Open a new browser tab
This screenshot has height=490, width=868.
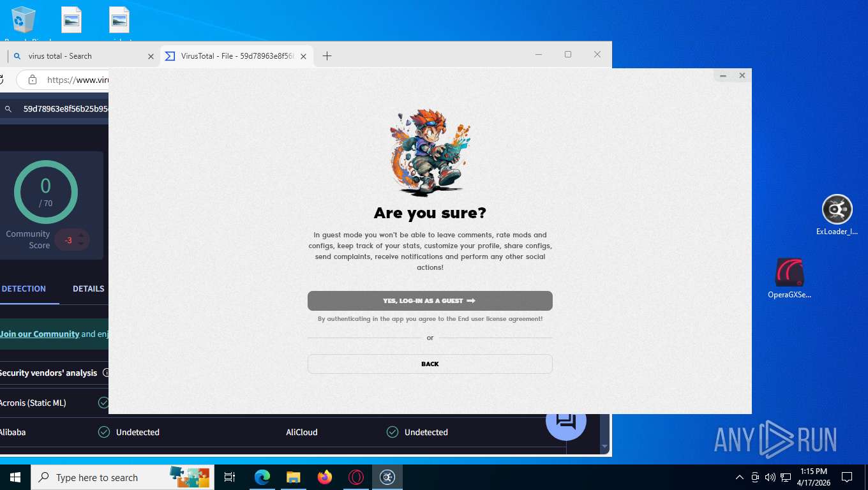pos(327,56)
